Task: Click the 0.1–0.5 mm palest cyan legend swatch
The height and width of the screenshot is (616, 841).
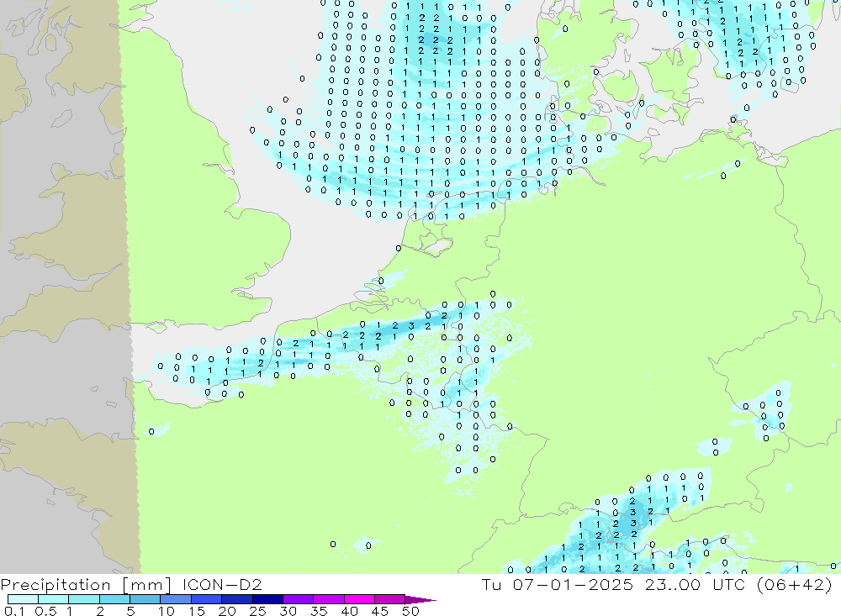Action: click(x=23, y=599)
